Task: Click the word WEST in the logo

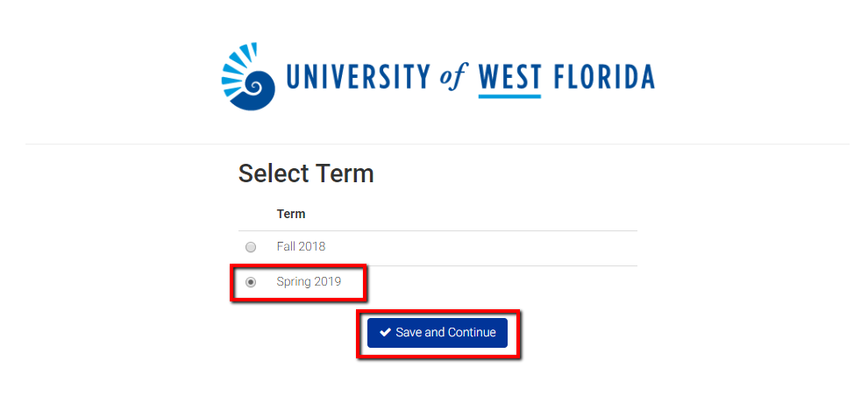Action: pyautogui.click(x=509, y=76)
